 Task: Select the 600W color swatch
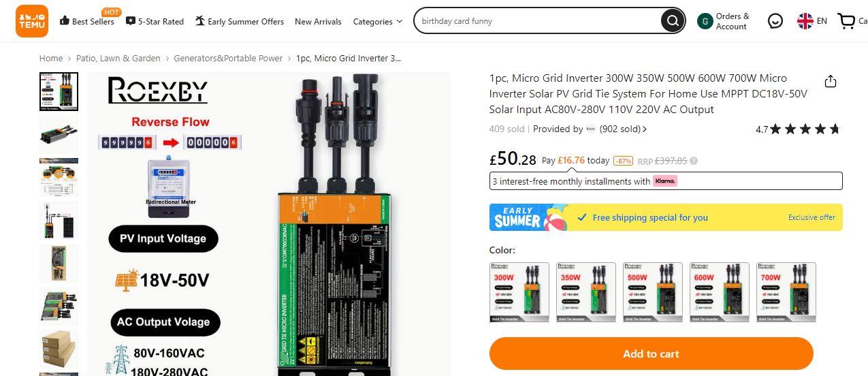coord(720,292)
